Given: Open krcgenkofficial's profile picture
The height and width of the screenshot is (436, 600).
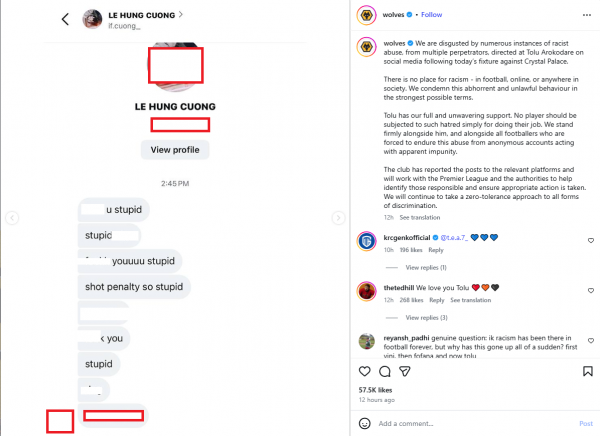Looking at the screenshot, I should click(x=365, y=241).
